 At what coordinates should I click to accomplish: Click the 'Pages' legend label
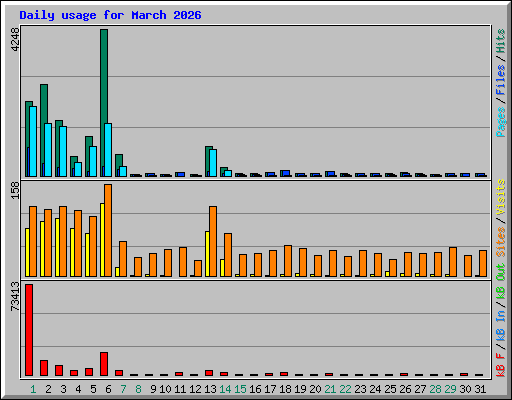[x=501, y=122]
